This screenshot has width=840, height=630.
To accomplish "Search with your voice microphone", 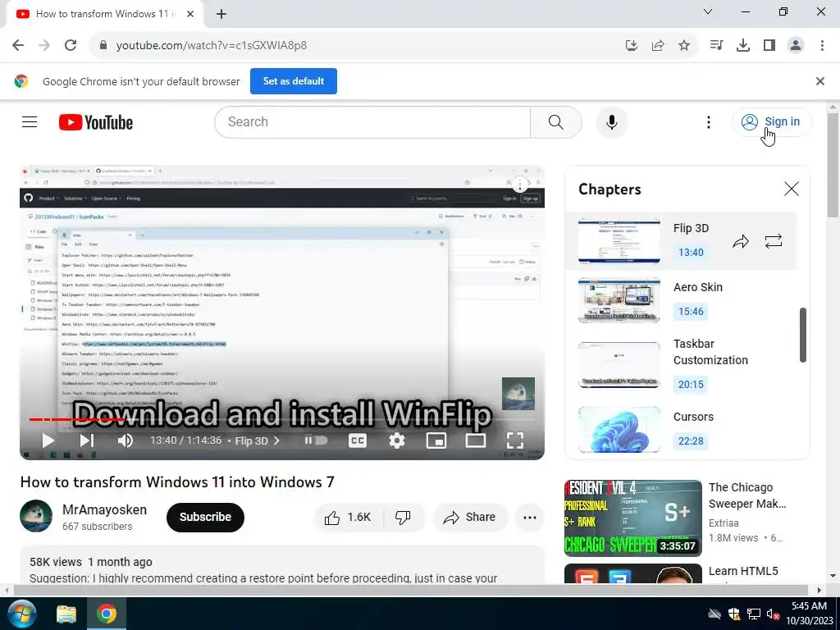I will click(611, 122).
